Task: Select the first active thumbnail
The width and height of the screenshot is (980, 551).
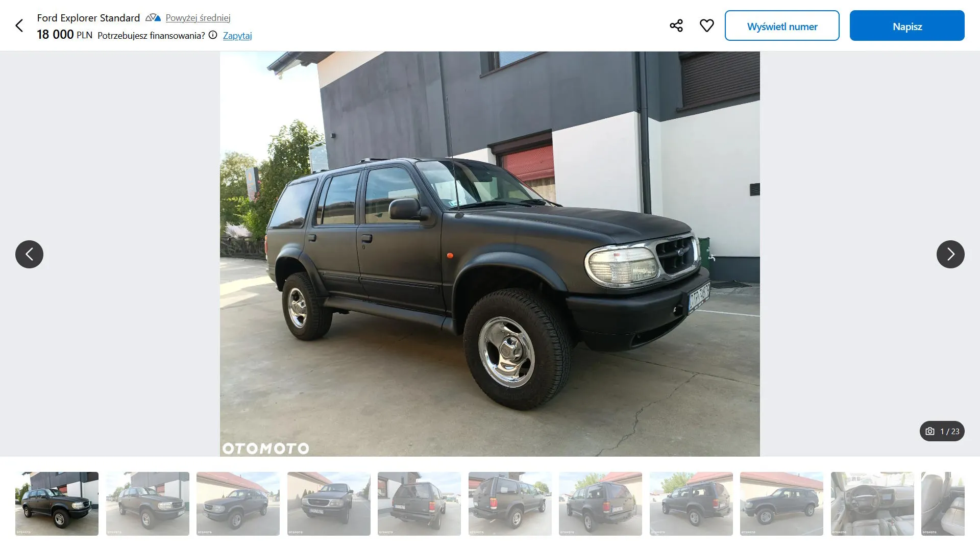Action: tap(57, 504)
